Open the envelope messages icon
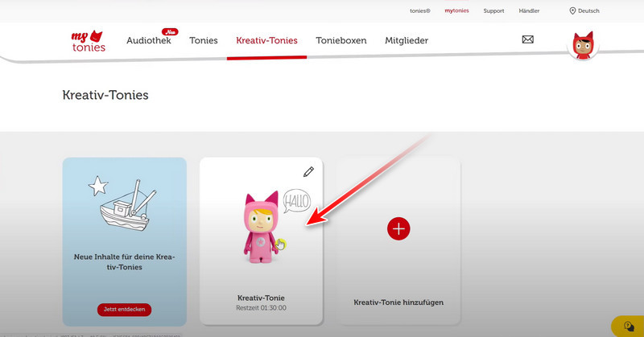This screenshot has width=644, height=337. [x=528, y=39]
